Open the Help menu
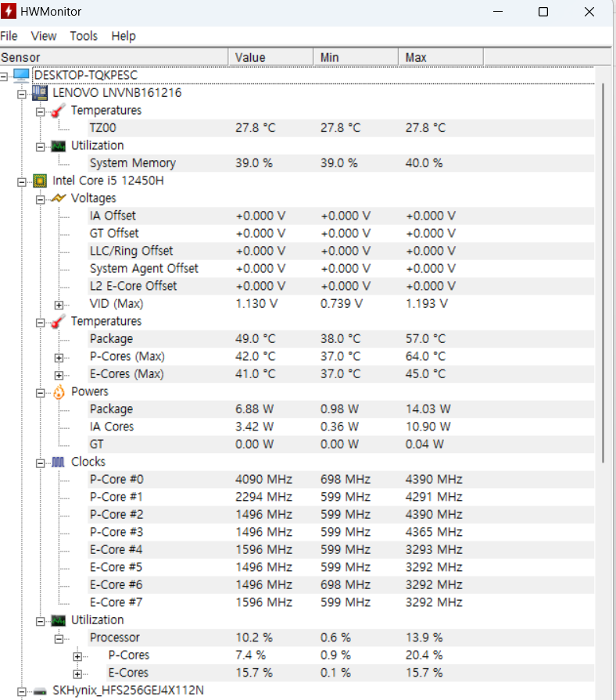The height and width of the screenshot is (700, 616). tap(124, 36)
